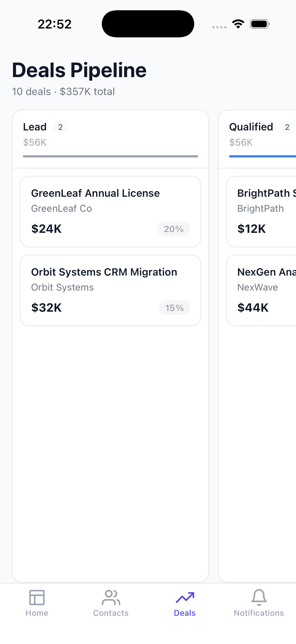Tap the BrightPath company name
This screenshot has height=644, width=296.
tap(260, 209)
